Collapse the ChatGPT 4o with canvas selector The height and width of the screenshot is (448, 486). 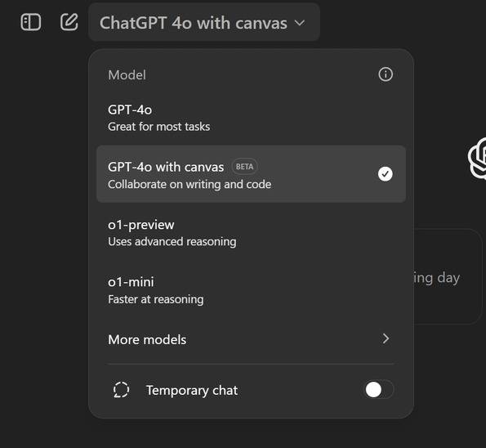click(x=204, y=23)
